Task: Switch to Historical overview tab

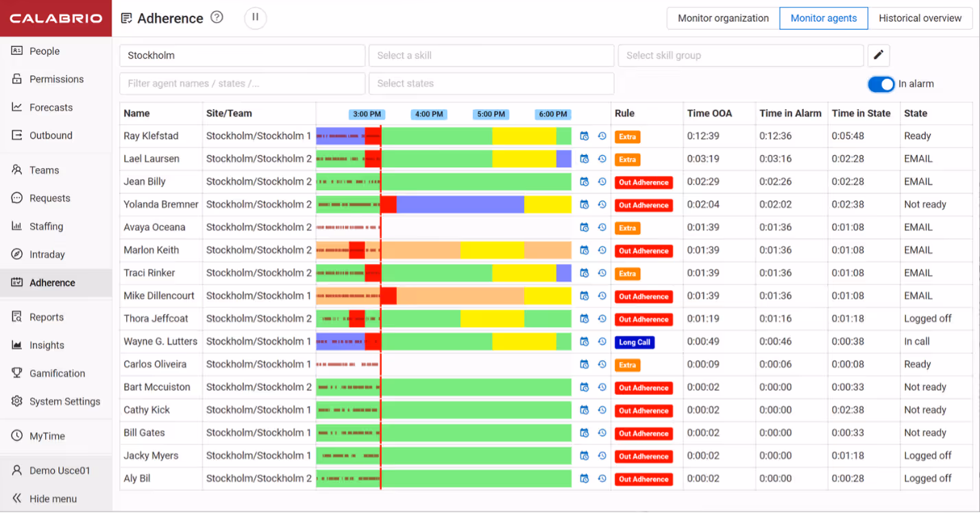Action: pos(920,19)
